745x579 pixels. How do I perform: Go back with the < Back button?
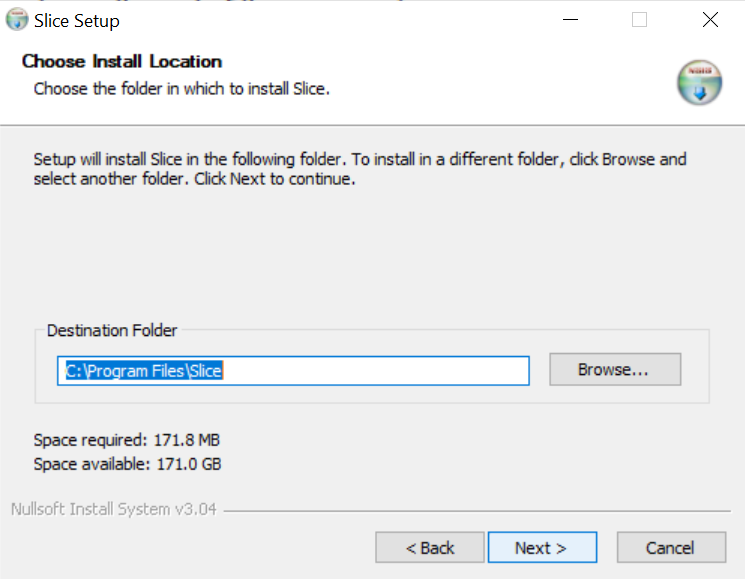click(x=430, y=548)
